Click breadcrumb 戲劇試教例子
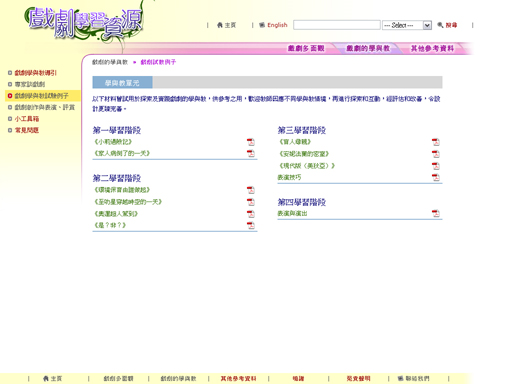This screenshot has width=512, height=384. coord(158,62)
